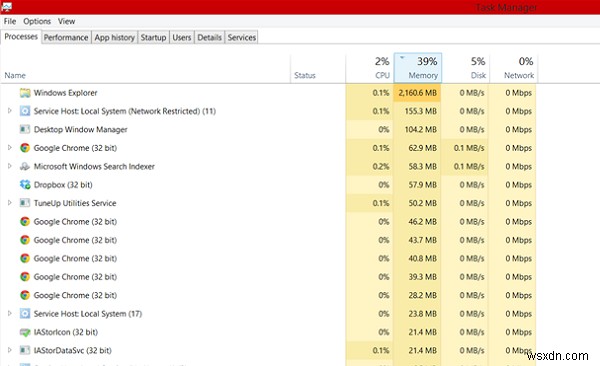Click the TuneUp Utilities Service icon
Screen dimensions: 600x366
click(x=25, y=203)
